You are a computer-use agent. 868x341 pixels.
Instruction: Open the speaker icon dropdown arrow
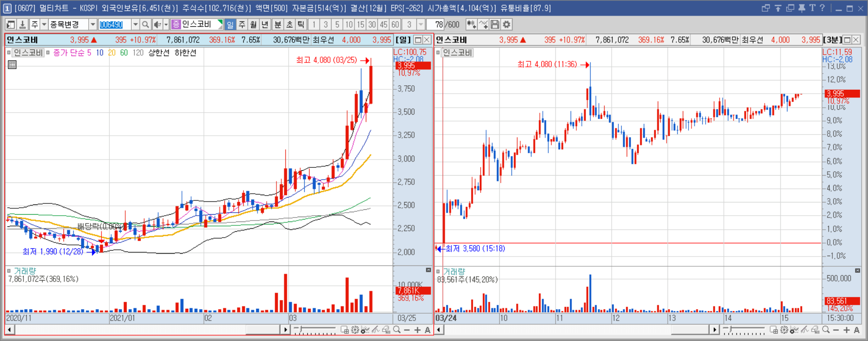[x=166, y=24]
